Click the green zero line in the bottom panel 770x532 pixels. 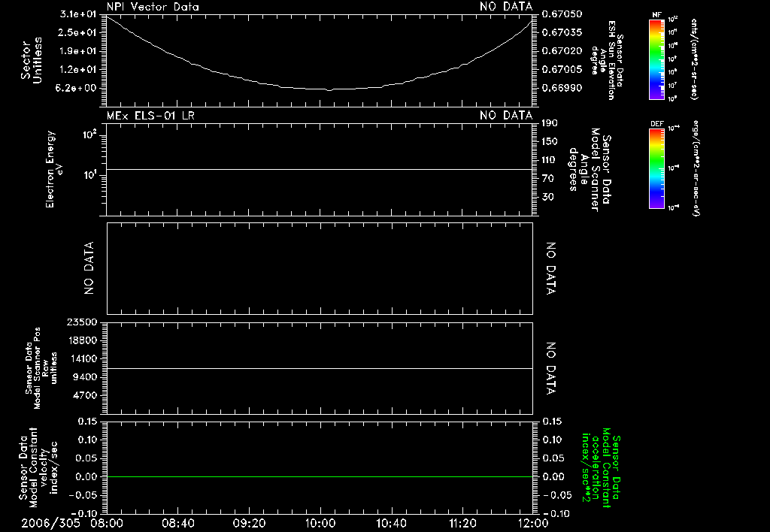click(319, 476)
